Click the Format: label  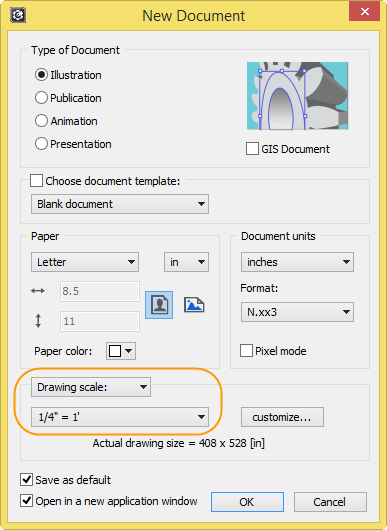(x=259, y=288)
